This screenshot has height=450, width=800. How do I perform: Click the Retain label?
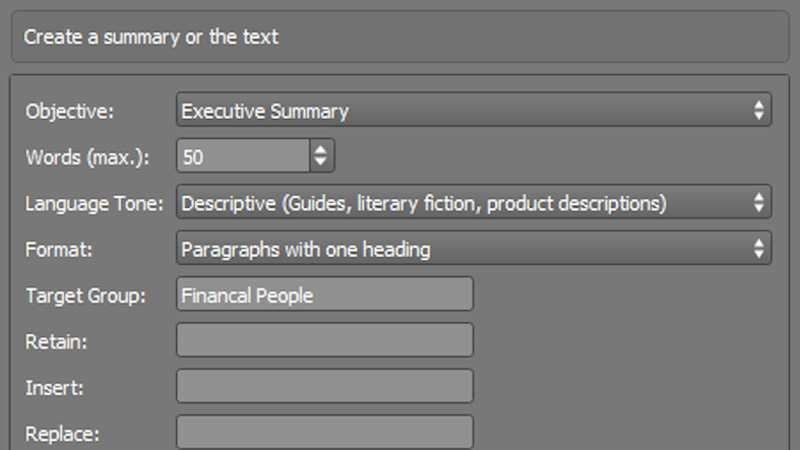click(x=56, y=341)
